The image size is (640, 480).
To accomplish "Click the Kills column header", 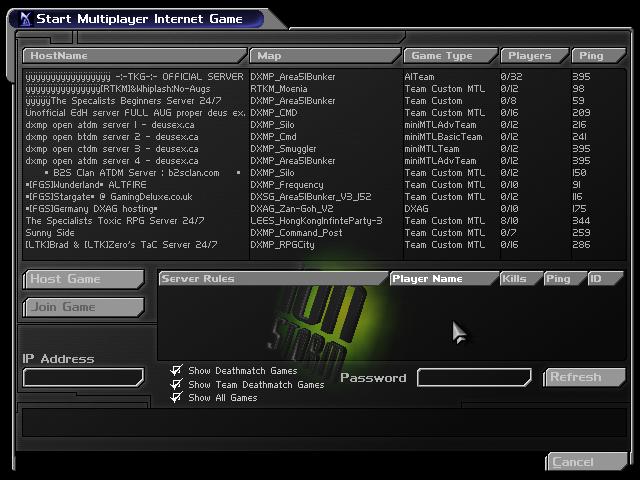I will [x=521, y=278].
